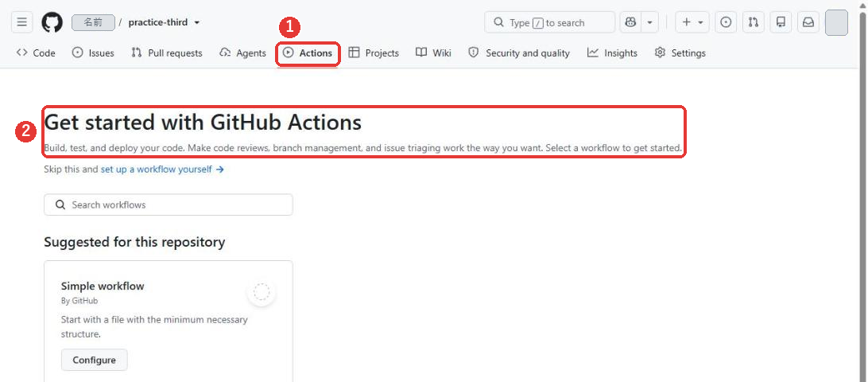Focus the Search workflows field
This screenshot has width=868, height=382.
click(x=169, y=205)
